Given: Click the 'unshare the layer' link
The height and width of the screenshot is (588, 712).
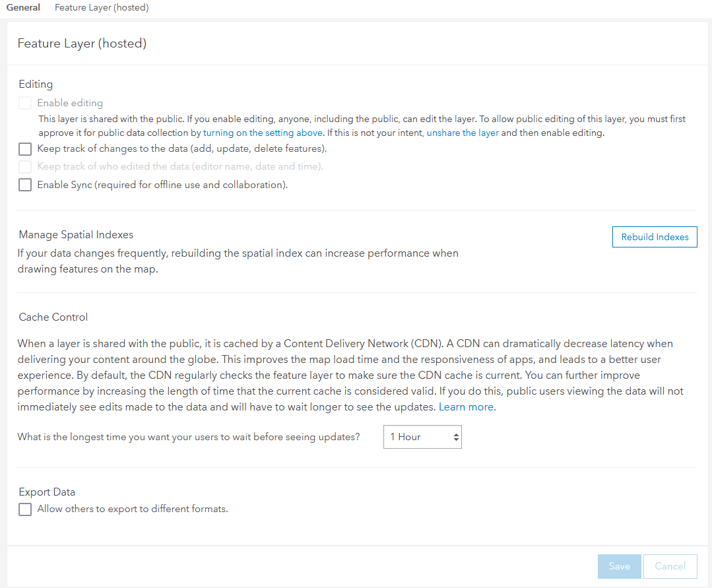Looking at the screenshot, I should tap(463, 133).
